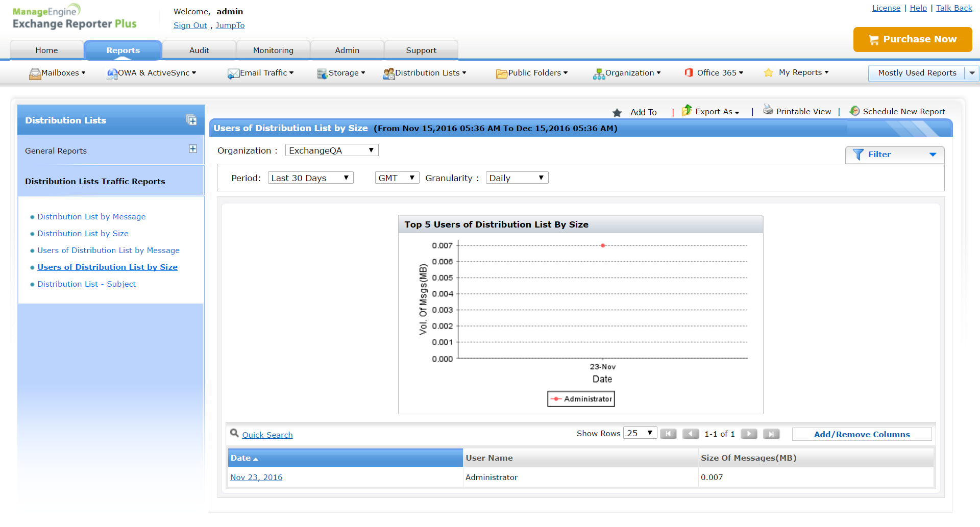Screen dimensions: 980x527
Task: Go to the next page arrow
Action: pyautogui.click(x=749, y=434)
